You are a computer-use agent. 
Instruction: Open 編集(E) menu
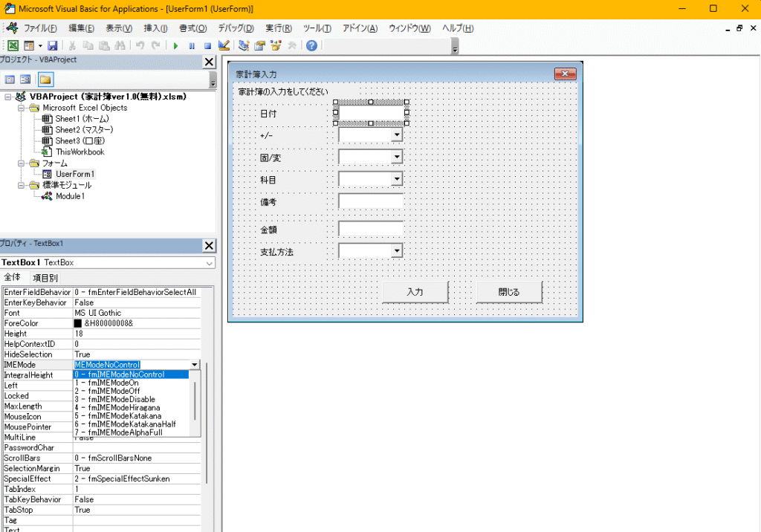click(81, 28)
